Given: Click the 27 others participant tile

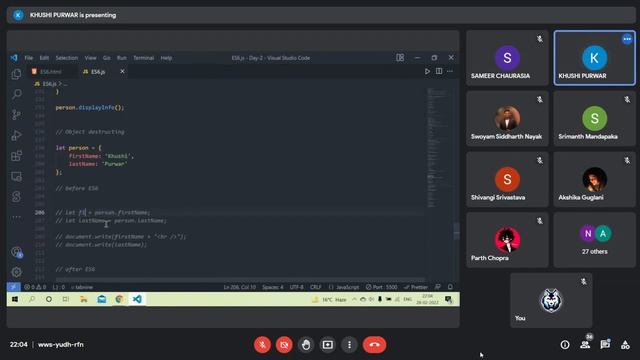Looking at the screenshot, I should click(x=594, y=240).
